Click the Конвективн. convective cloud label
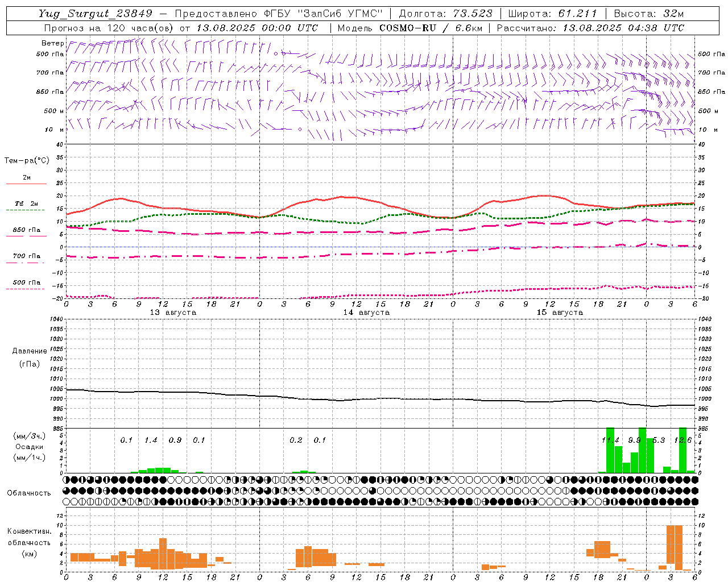This screenshot has height=582, width=728. pos(29,531)
